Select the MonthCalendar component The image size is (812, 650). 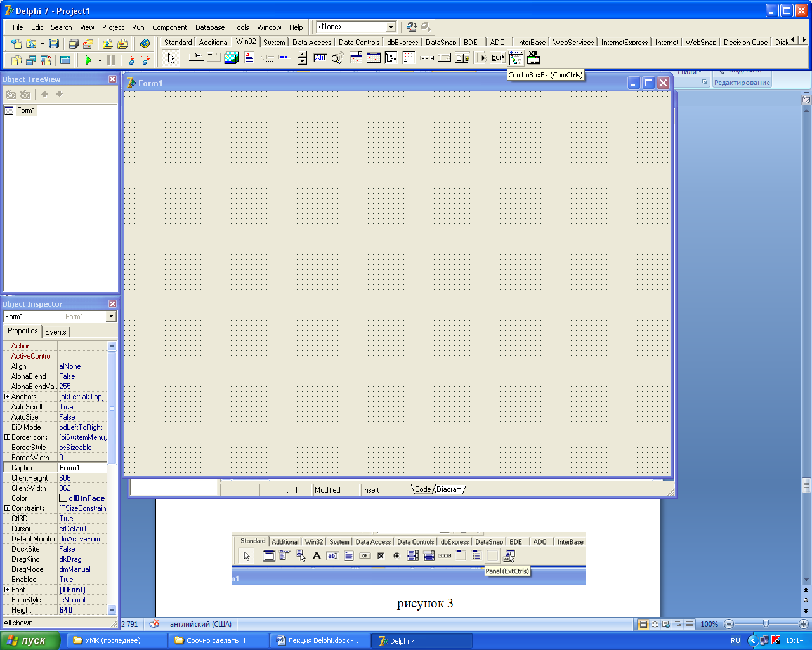374,58
